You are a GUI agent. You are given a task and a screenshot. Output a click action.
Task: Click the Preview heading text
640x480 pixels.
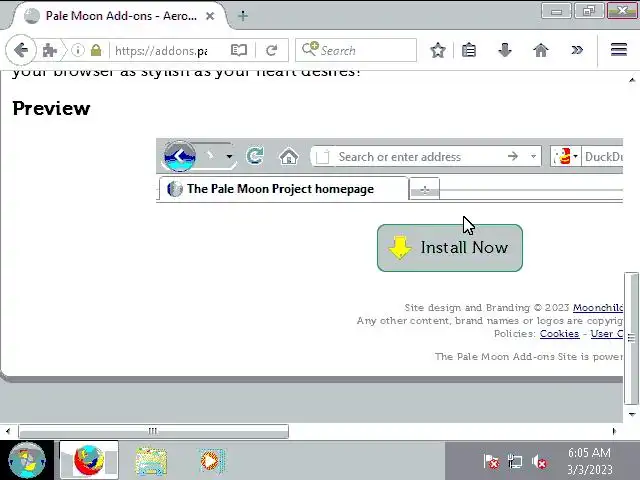[51, 109]
